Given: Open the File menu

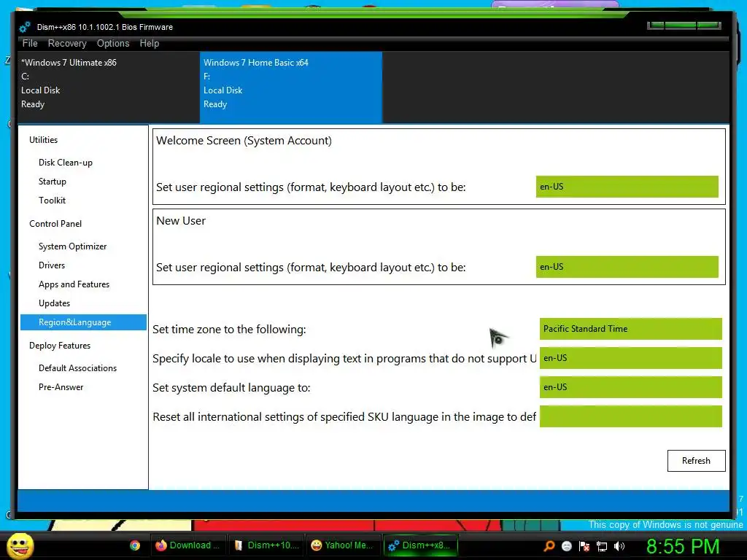Looking at the screenshot, I should [29, 43].
